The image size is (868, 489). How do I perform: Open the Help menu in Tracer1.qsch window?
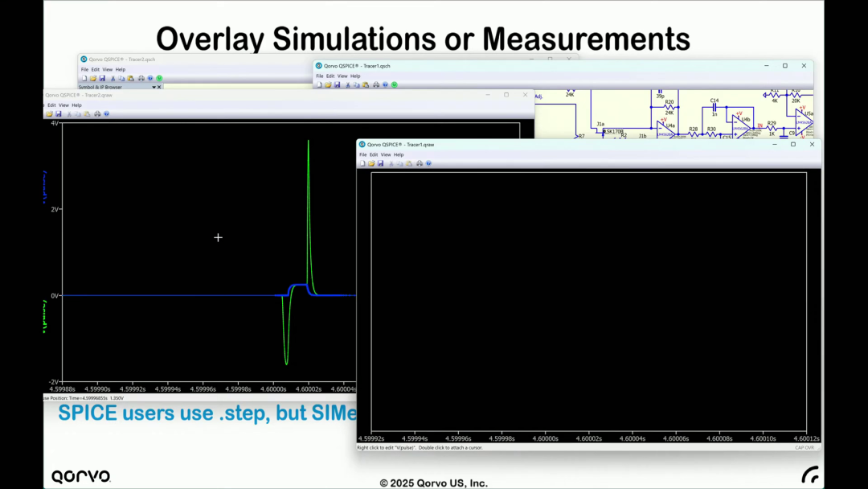[355, 76]
